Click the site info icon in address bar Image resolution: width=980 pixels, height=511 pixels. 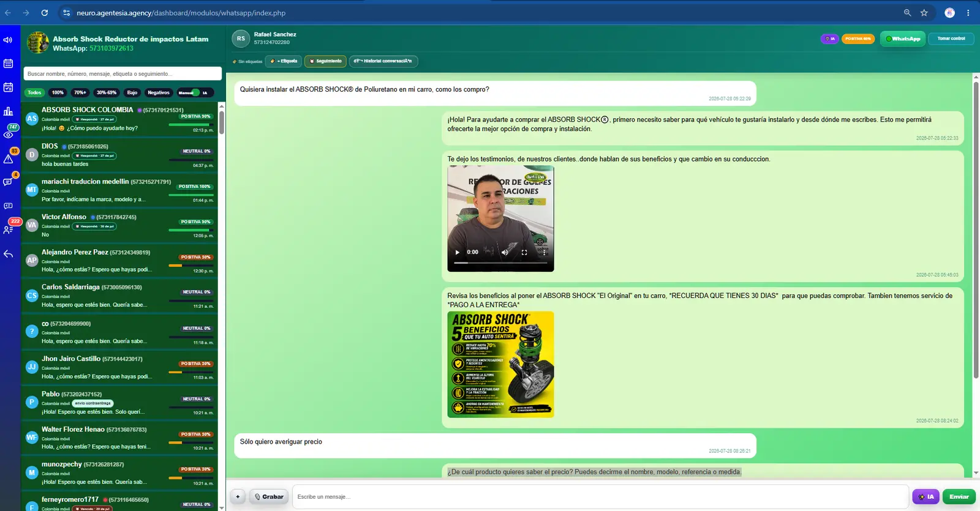tap(67, 13)
